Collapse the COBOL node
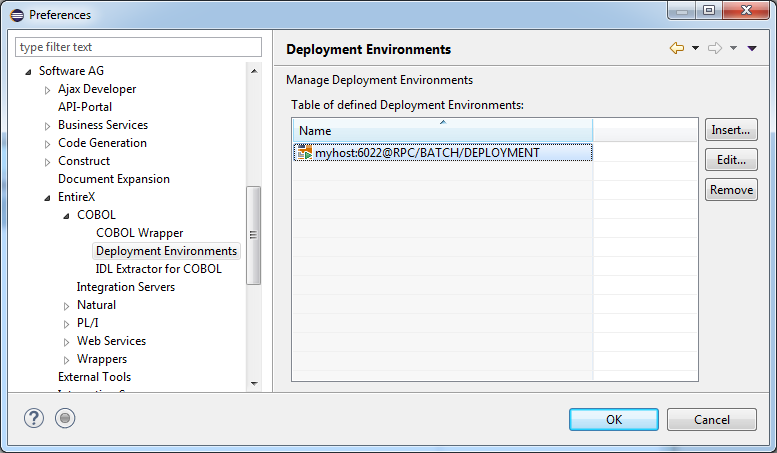The width and height of the screenshot is (777, 453). pyautogui.click(x=66, y=216)
